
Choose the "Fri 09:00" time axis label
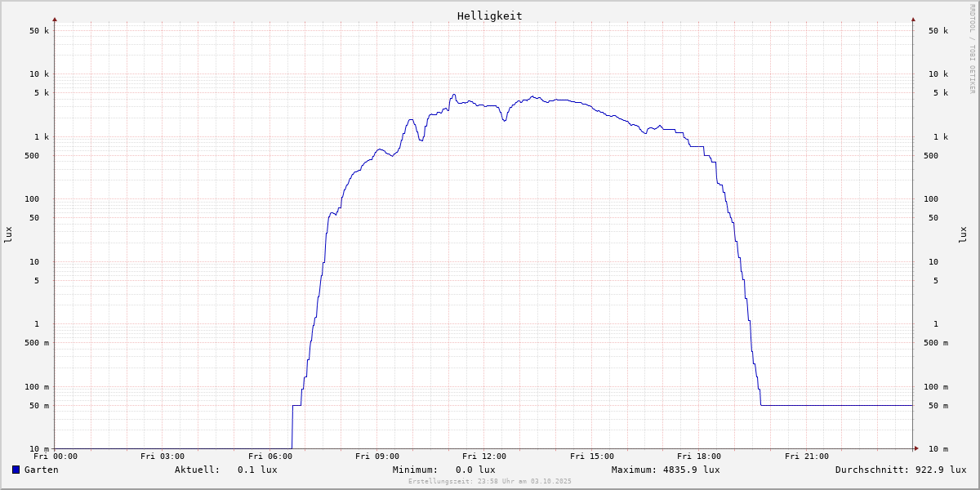click(x=377, y=457)
